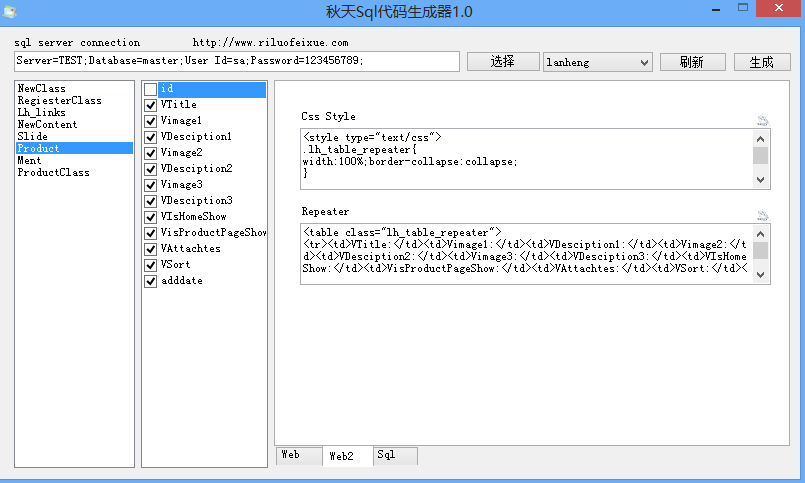The width and height of the screenshot is (805, 483).
Task: Minimize the application window
Action: point(716,9)
